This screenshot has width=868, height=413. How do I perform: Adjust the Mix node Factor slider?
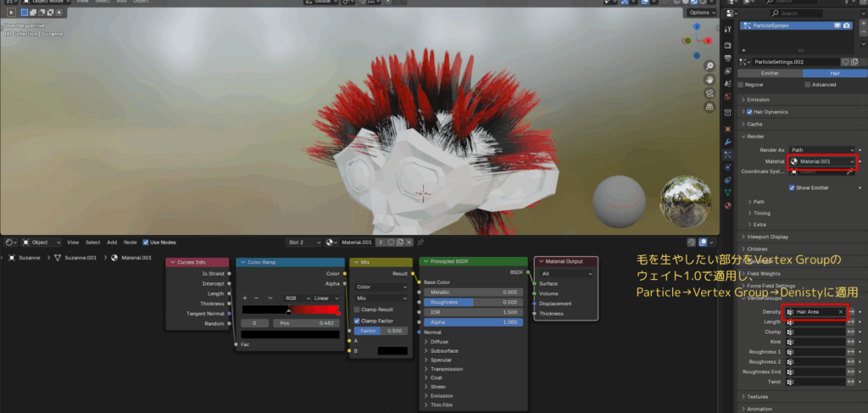click(381, 331)
